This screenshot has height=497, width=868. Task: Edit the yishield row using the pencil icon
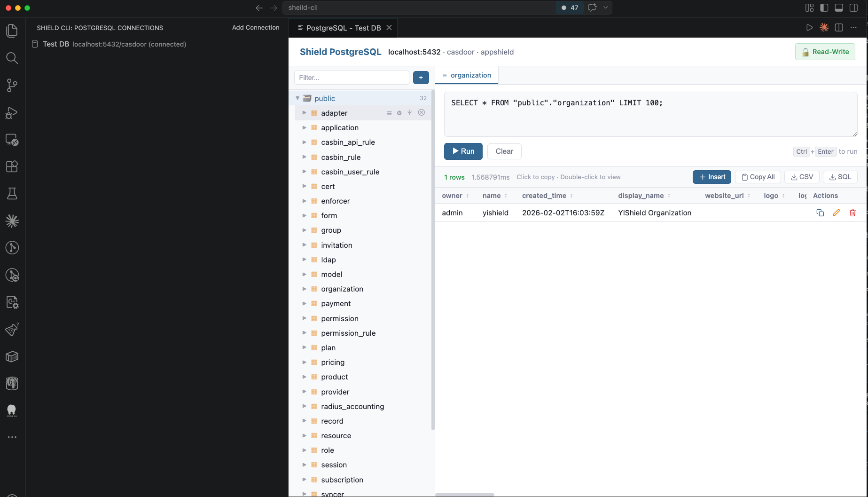(836, 213)
